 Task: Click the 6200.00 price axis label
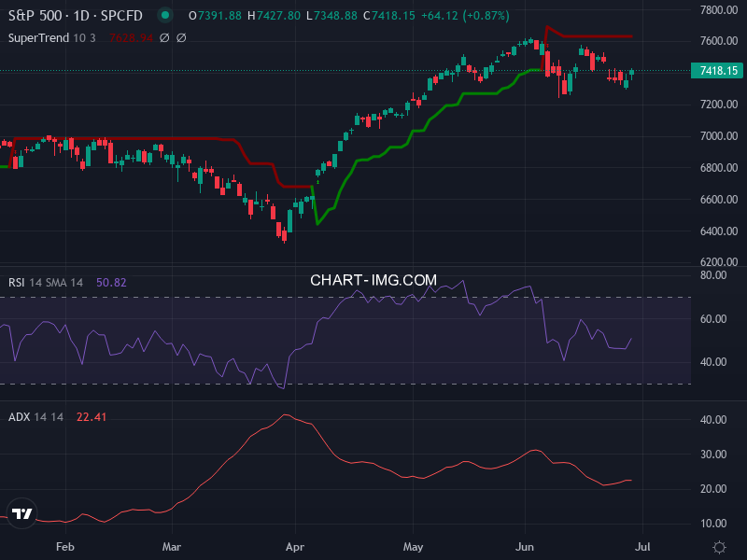pos(719,262)
